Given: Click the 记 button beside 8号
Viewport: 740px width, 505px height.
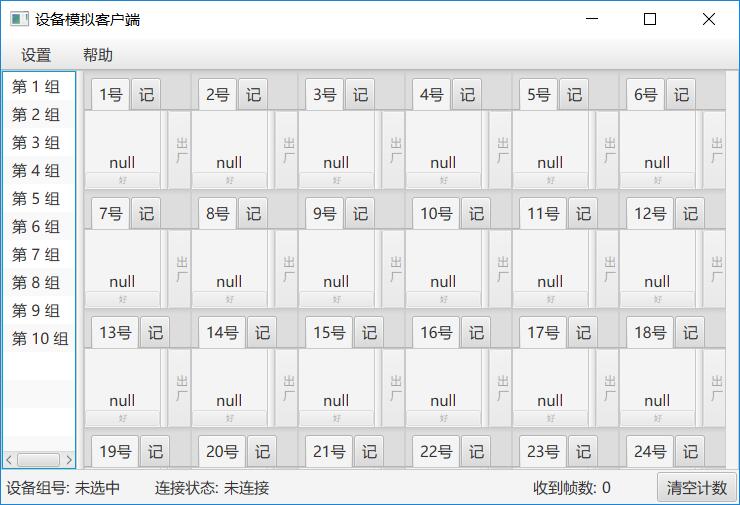Looking at the screenshot, I should (x=253, y=213).
